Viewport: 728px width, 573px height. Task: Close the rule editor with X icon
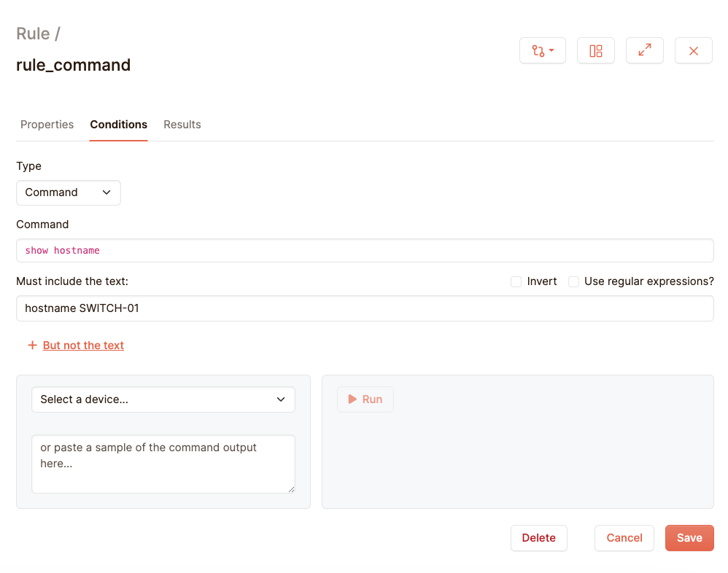tap(694, 51)
